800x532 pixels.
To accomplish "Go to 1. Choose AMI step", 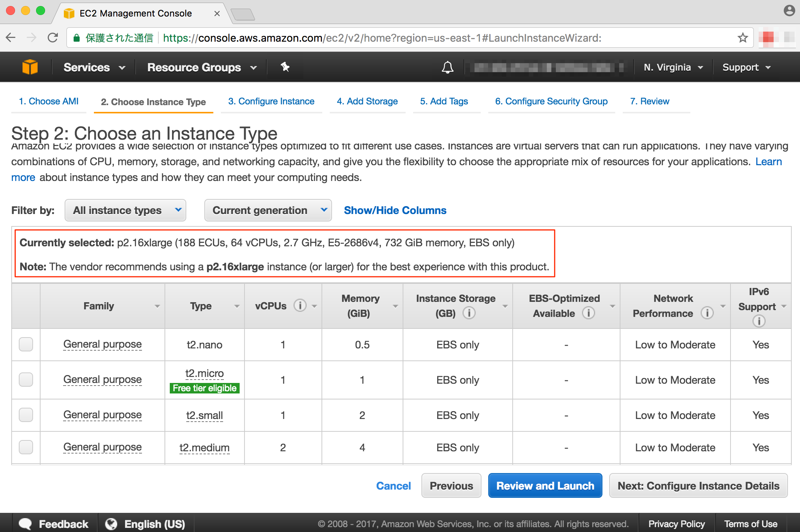I will click(49, 101).
